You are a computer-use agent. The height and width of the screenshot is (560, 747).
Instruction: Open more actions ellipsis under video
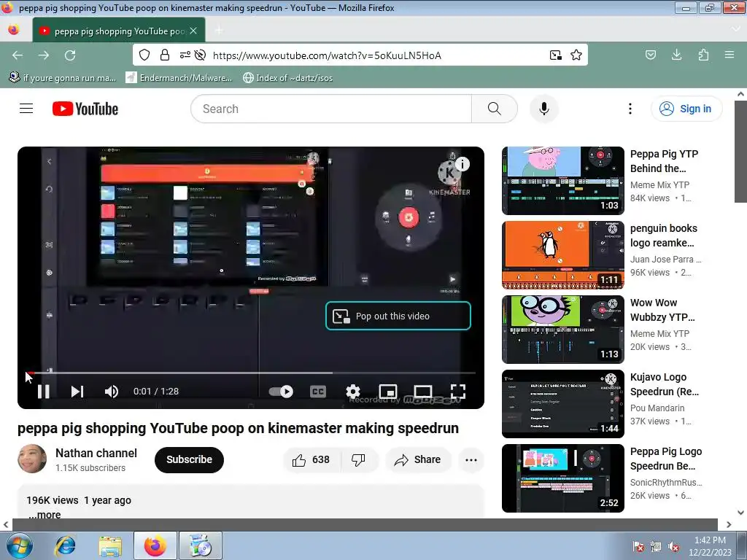click(x=471, y=459)
